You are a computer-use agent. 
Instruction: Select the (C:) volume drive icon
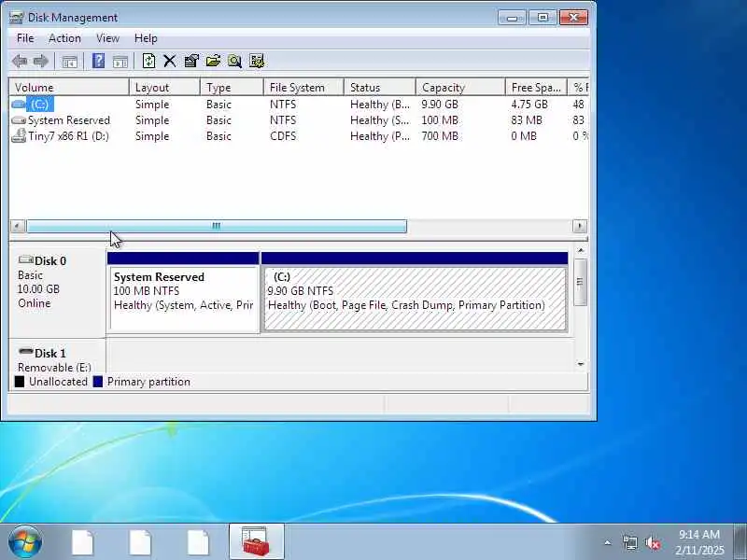pos(19,105)
